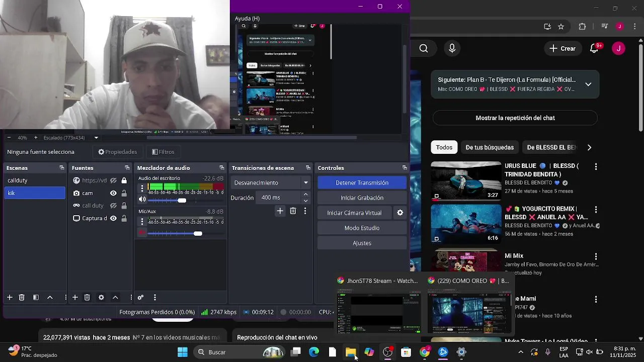Image resolution: width=644 pixels, height=362 pixels.
Task: Decrease transition duration with down arrow
Action: 305,201
